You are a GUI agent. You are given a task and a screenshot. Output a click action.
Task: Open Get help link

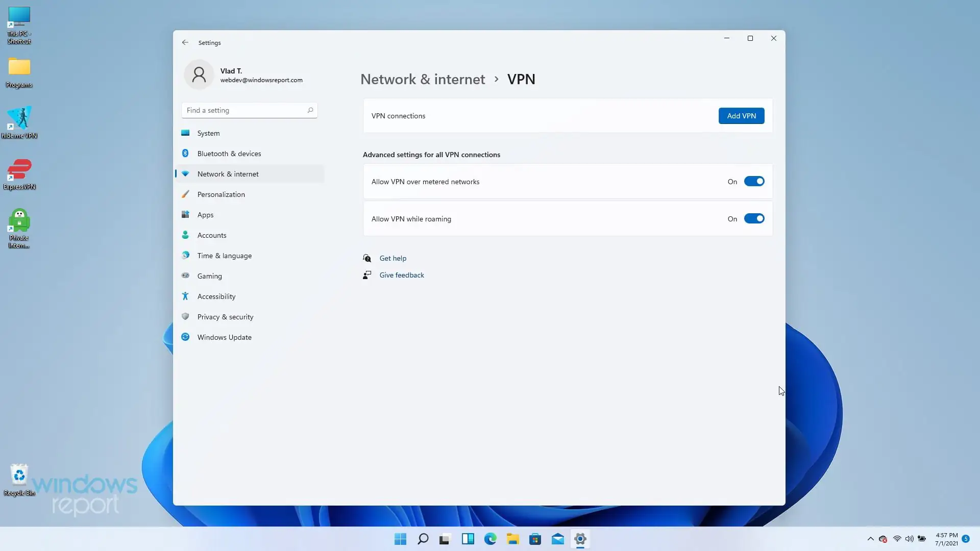tap(393, 258)
